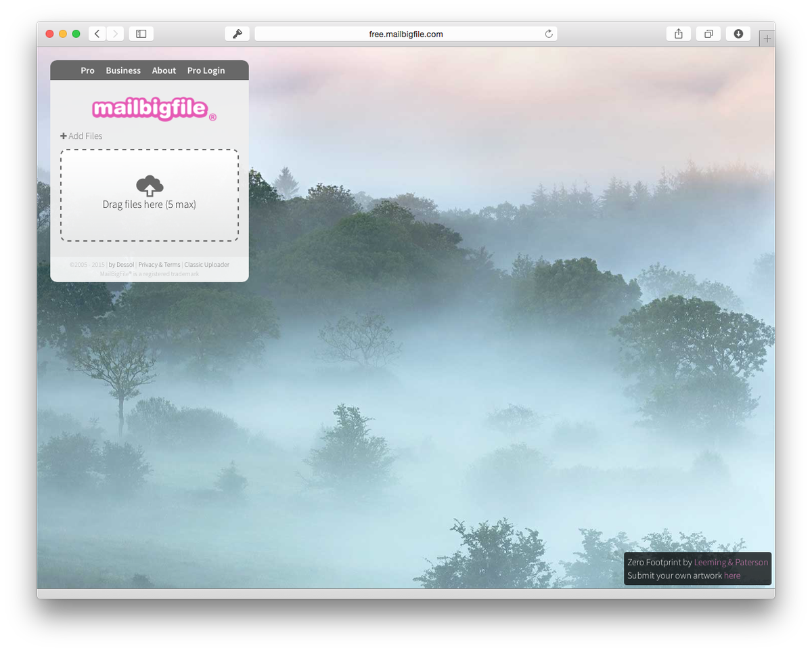Screen dimensions: 812x652
Task: Open the About page
Action: pos(164,70)
